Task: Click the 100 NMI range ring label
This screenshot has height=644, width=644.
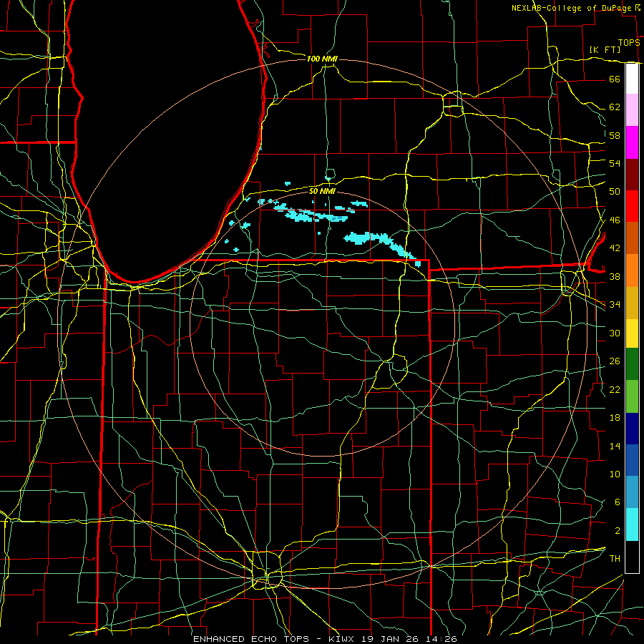Action: (x=322, y=59)
